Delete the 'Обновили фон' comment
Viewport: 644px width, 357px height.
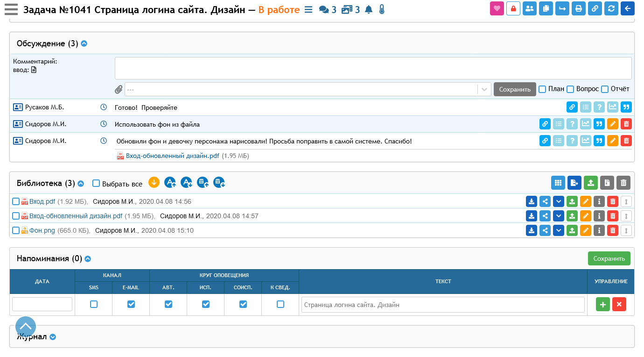click(626, 140)
